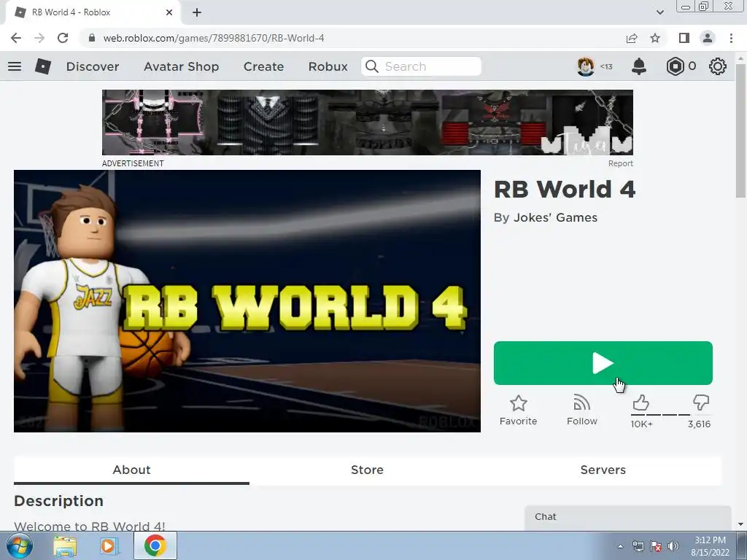This screenshot has height=560, width=747.
Task: Click the '3,616' dislike count
Action: coord(699,424)
